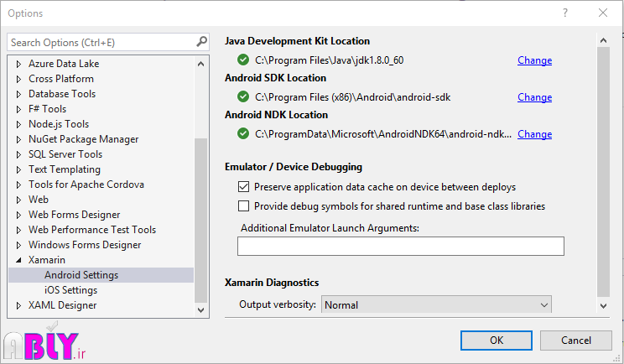624x364 pixels.
Task: Change the Android SDK location
Action: (534, 97)
